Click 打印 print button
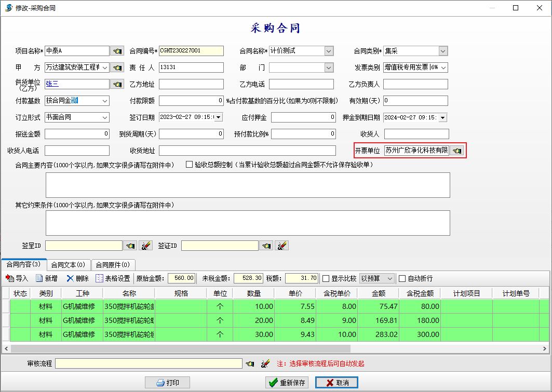552x392 pixels. [x=167, y=383]
